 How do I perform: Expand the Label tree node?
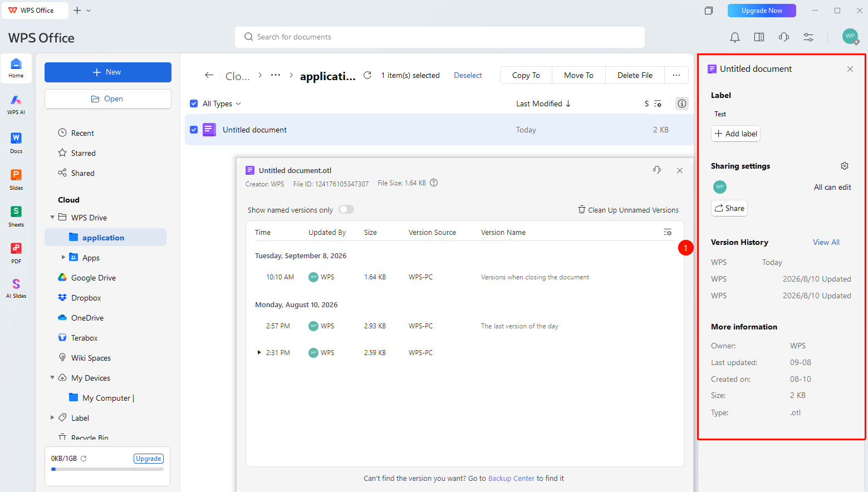(x=52, y=417)
